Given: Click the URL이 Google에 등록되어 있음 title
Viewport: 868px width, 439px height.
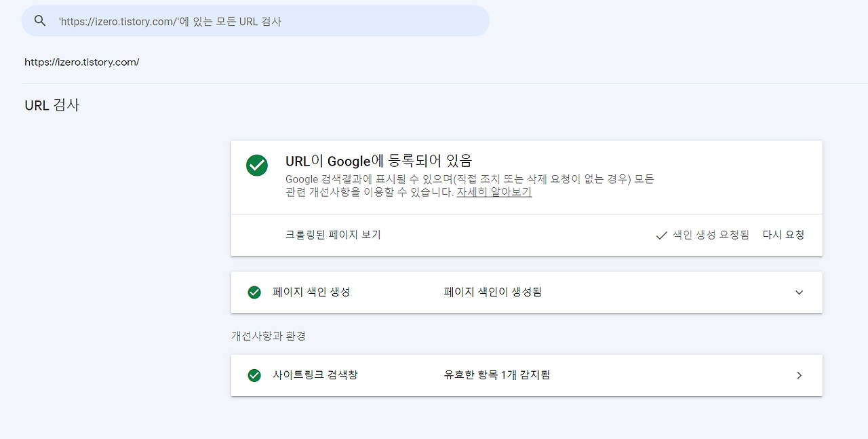Looking at the screenshot, I should click(378, 161).
